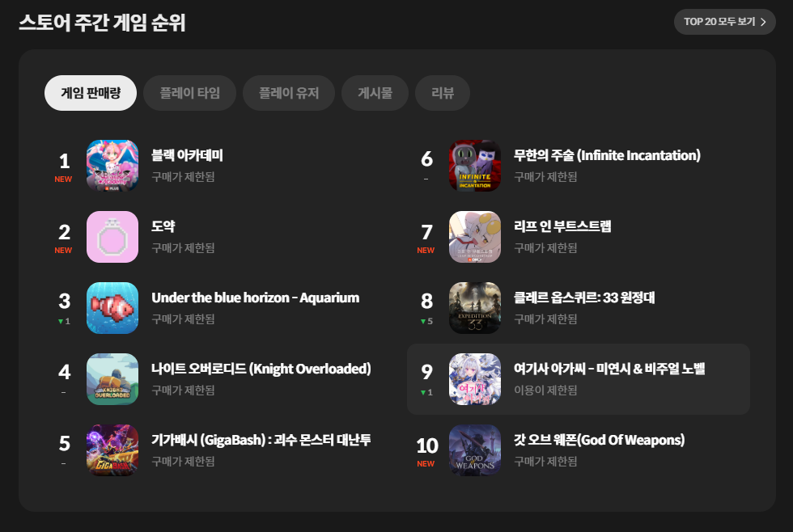Screen dimensions: 793x532
Task: Open the God Of Weapons game icon
Action: pyautogui.click(x=475, y=450)
